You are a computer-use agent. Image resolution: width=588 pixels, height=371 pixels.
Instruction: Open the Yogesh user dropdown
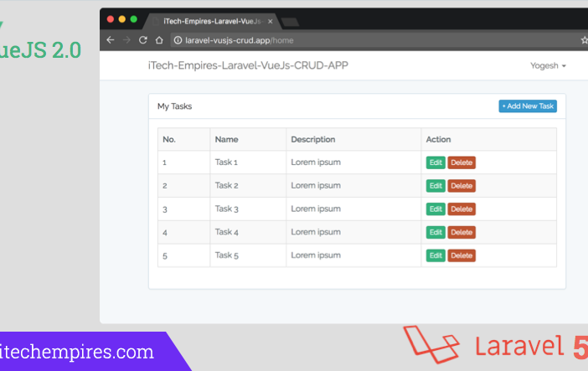(x=548, y=65)
